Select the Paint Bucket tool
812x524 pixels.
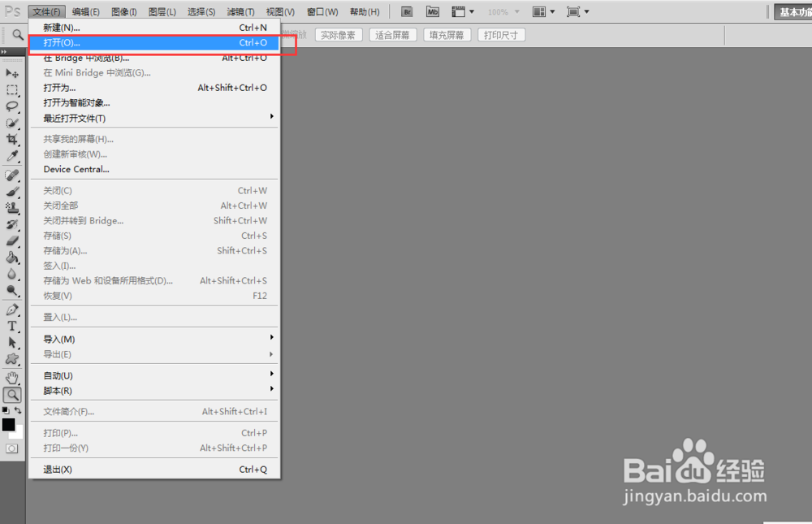(12, 258)
